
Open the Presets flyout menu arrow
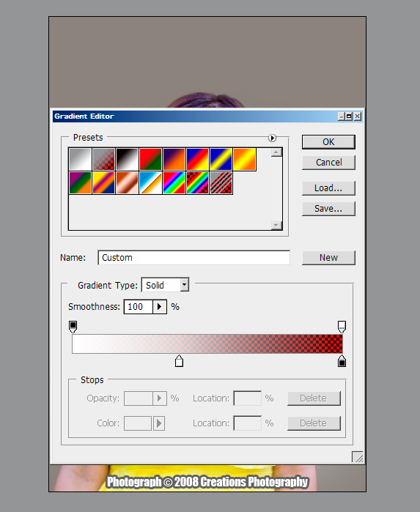pos(272,138)
